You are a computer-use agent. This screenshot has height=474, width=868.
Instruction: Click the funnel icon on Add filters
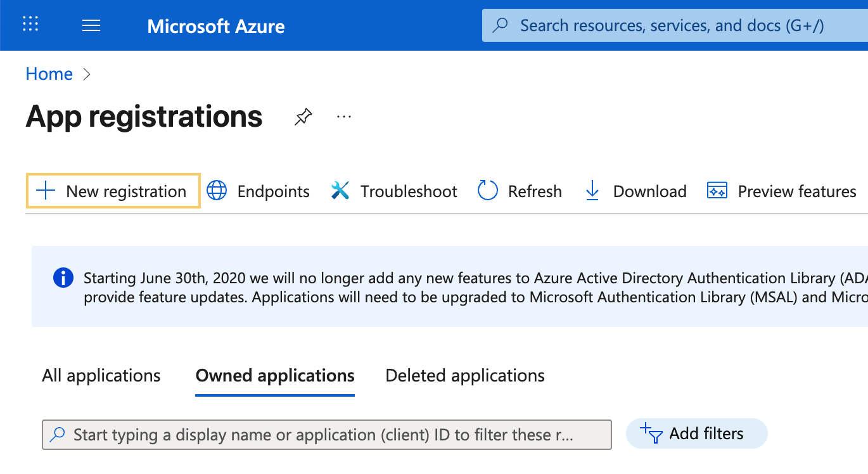(651, 433)
